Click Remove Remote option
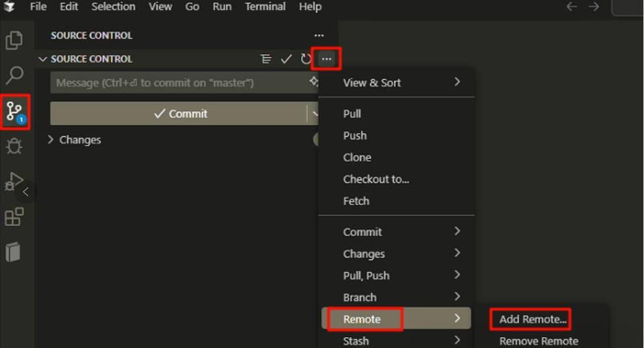This screenshot has height=348, width=644. point(538,341)
